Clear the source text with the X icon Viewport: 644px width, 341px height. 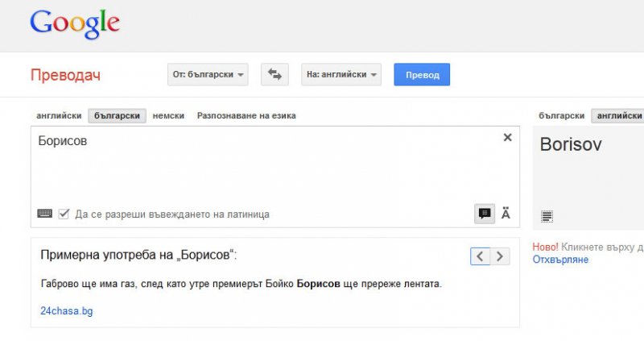[x=507, y=138]
